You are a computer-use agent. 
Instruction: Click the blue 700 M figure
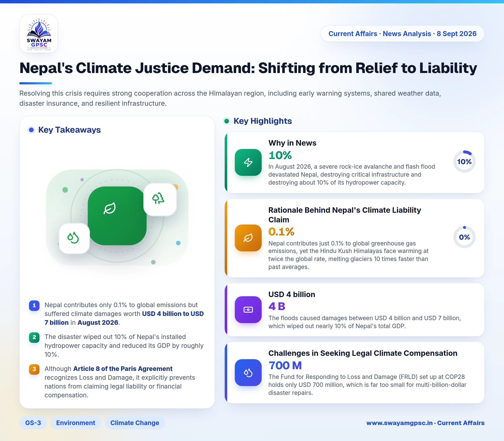pos(285,365)
